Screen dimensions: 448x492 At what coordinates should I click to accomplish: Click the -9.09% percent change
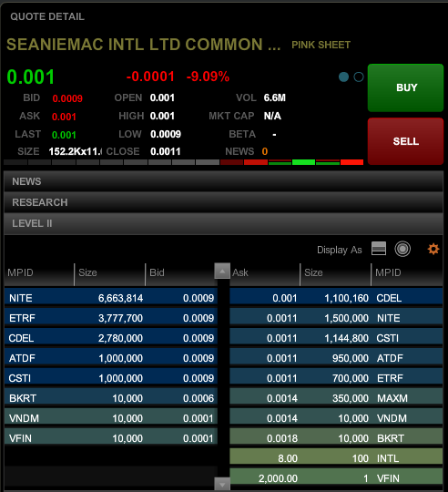click(208, 77)
